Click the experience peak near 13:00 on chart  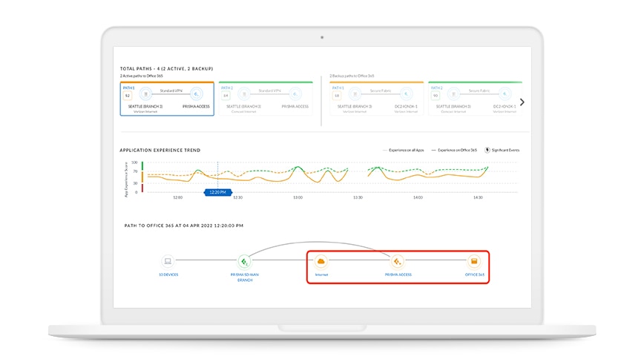click(x=298, y=168)
